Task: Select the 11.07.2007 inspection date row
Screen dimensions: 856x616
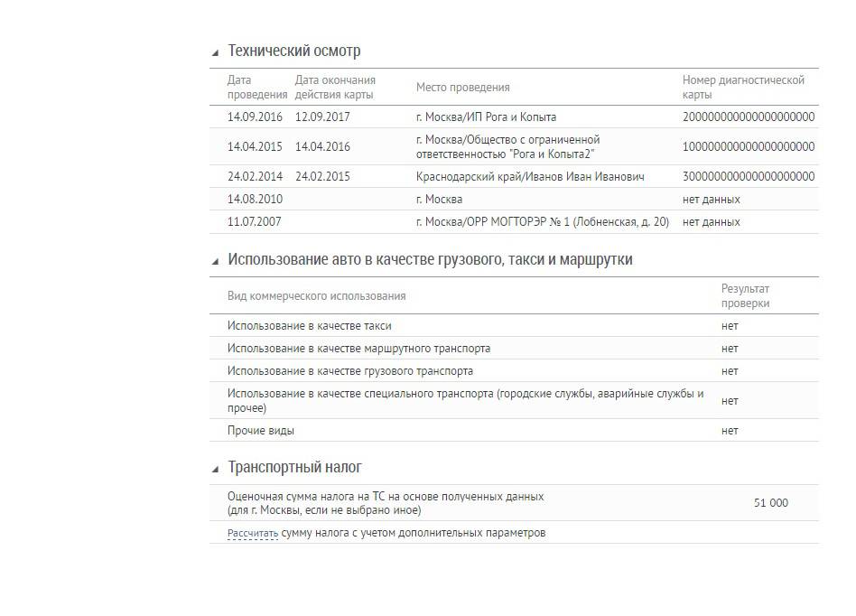Action: 256,222
